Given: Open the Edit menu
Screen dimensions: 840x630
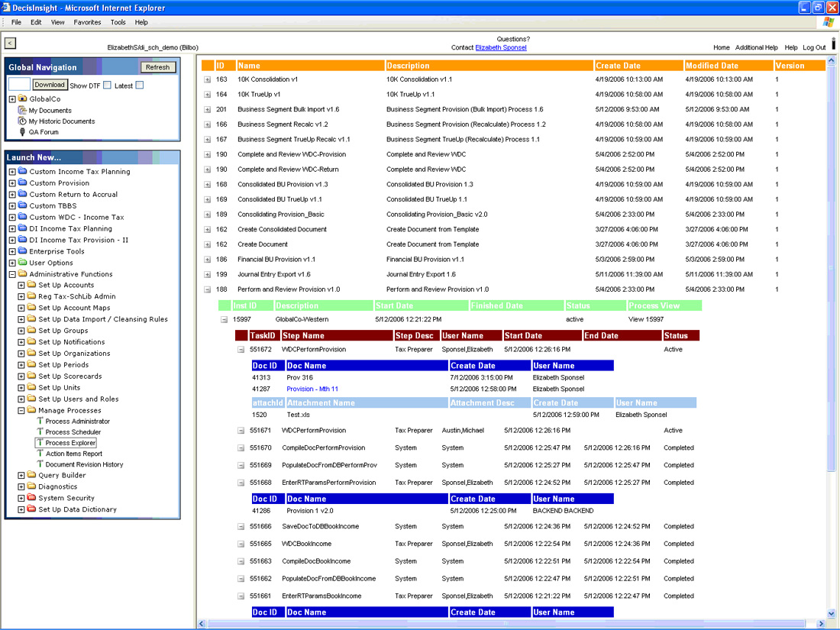Looking at the screenshot, I should click(36, 22).
